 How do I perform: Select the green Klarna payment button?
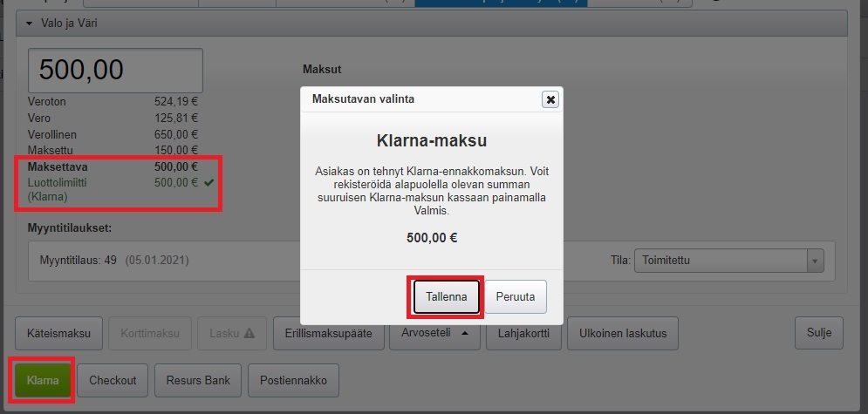click(42, 380)
